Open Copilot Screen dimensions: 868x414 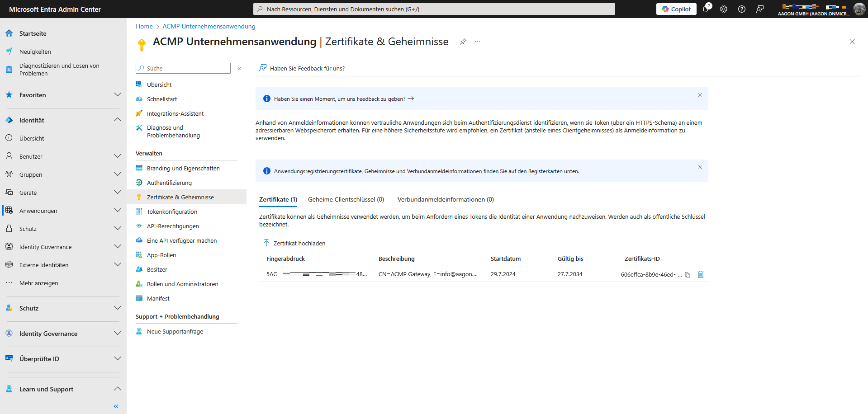[676, 9]
